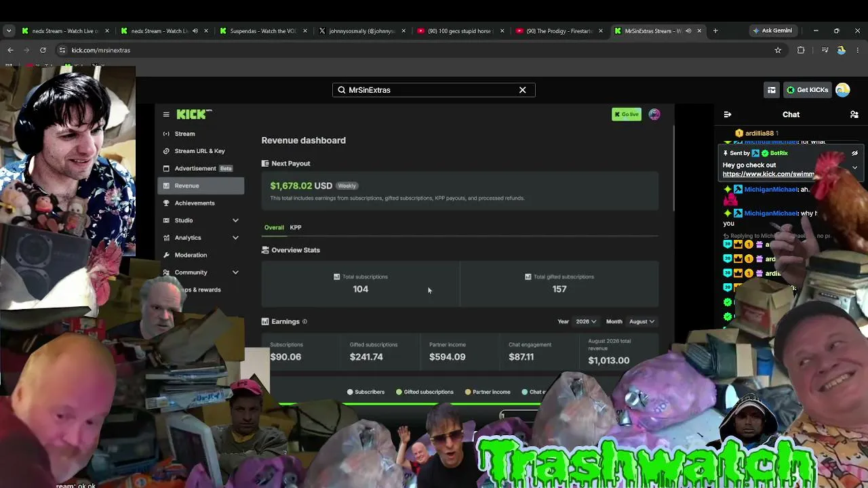Click the total gifted subscriptions value 157
Viewport: 868px width, 488px height.
click(x=559, y=289)
